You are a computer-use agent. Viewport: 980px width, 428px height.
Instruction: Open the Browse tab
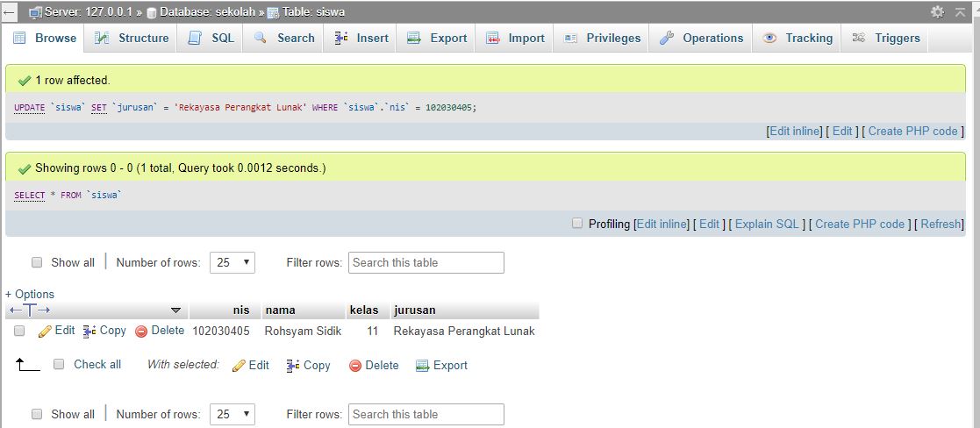[45, 38]
